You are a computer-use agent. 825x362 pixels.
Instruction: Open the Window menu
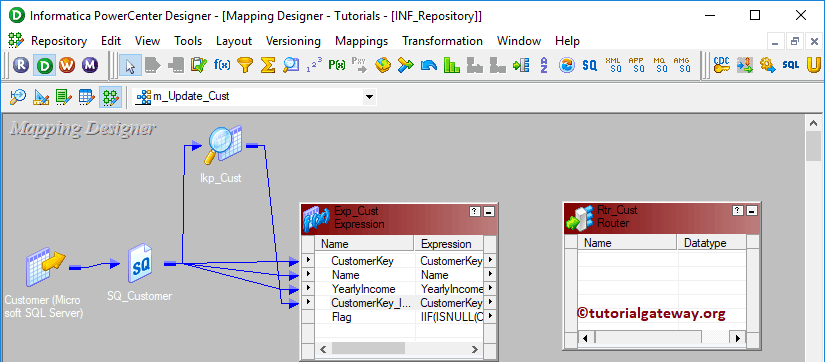tap(519, 41)
